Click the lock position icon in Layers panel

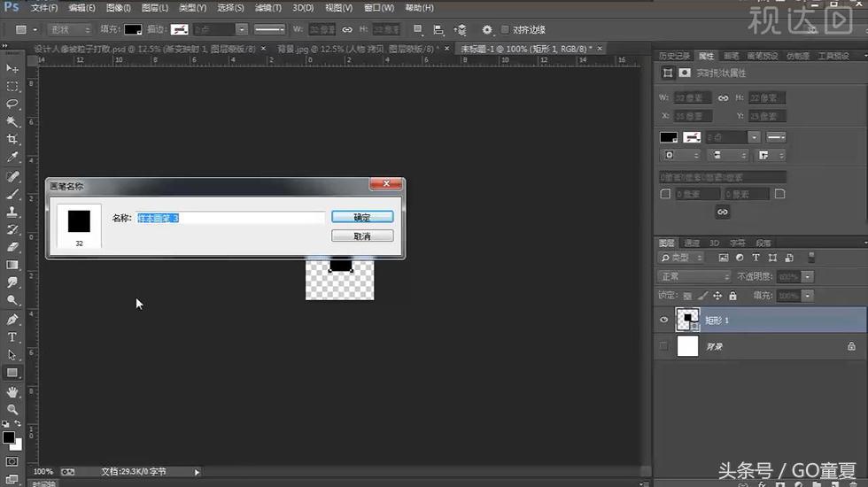(x=717, y=296)
